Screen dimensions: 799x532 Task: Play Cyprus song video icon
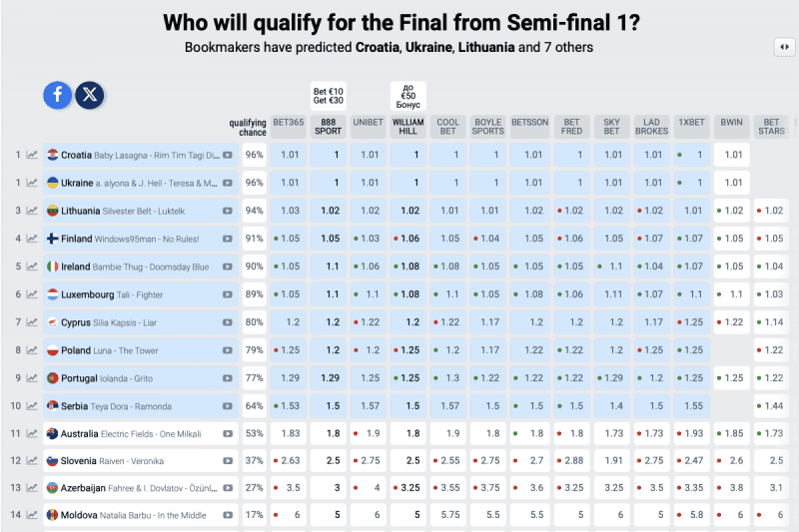(x=228, y=322)
